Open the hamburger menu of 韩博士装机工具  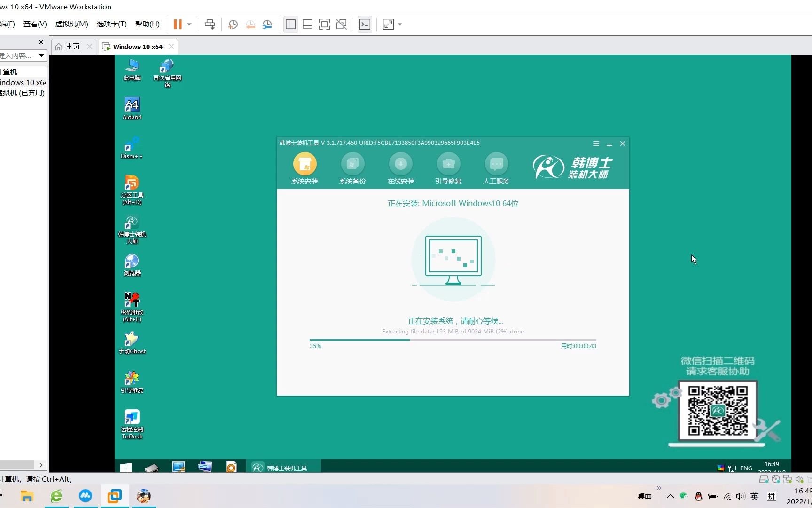pos(596,143)
